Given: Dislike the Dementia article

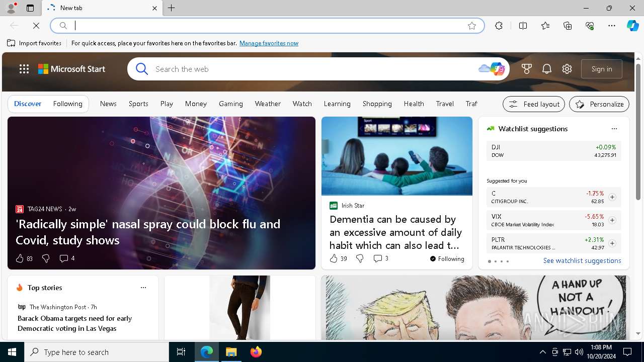Looking at the screenshot, I should click(360, 258).
